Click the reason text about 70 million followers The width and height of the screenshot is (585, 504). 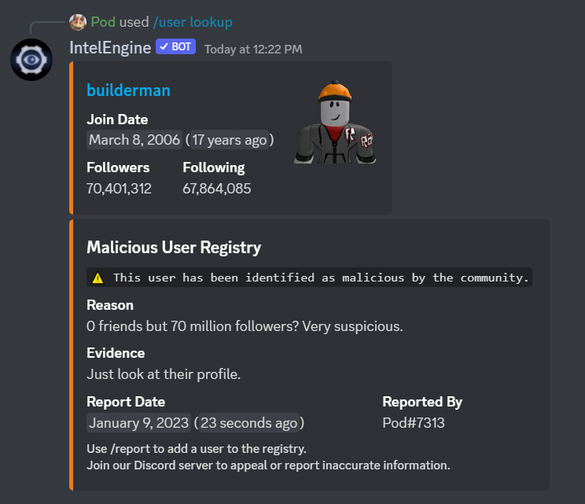[245, 326]
